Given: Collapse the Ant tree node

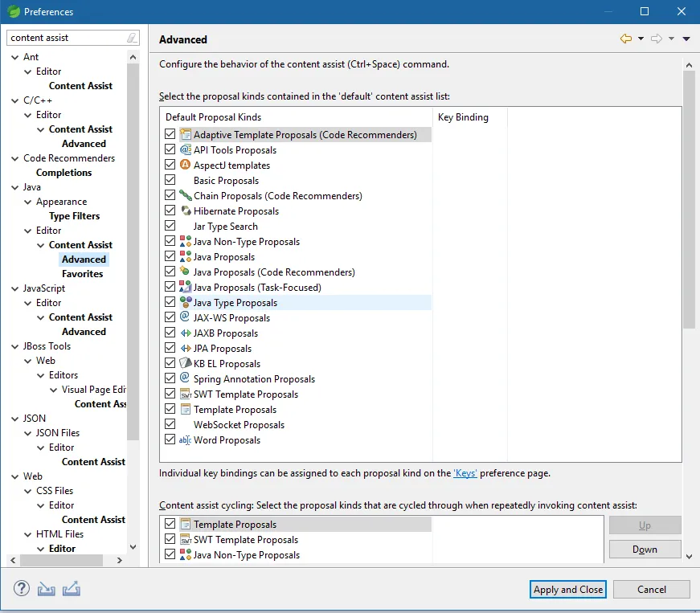Looking at the screenshot, I should tap(15, 57).
